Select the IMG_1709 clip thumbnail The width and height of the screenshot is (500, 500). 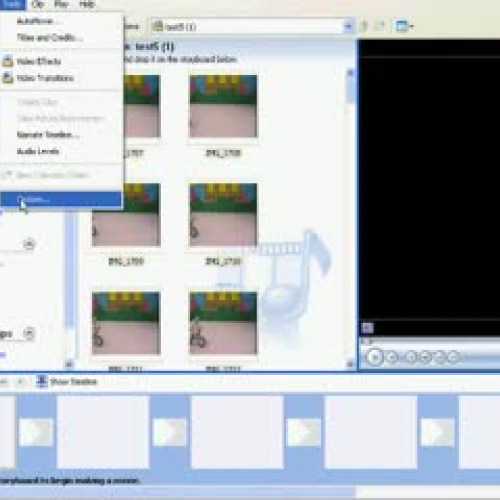point(126,214)
